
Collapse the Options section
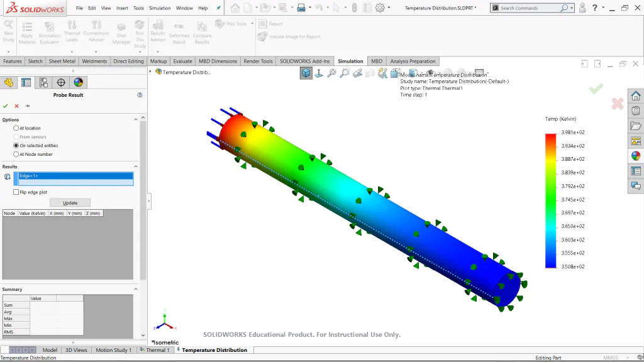(136, 119)
